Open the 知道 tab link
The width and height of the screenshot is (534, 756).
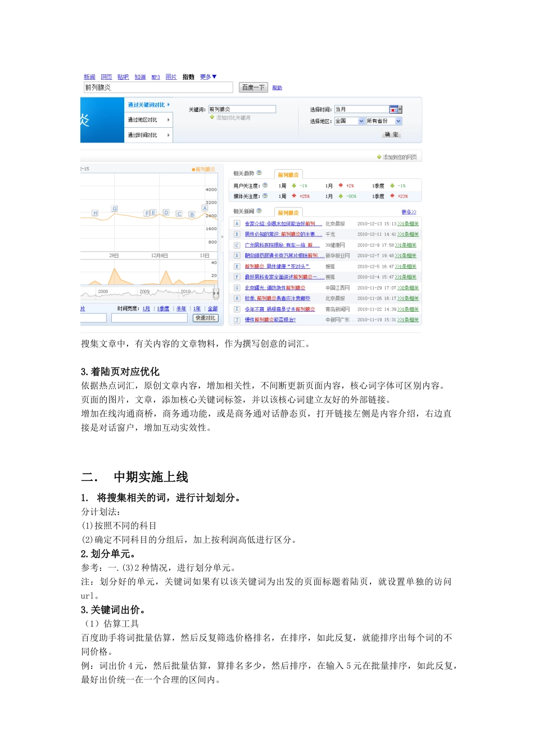pyautogui.click(x=140, y=77)
